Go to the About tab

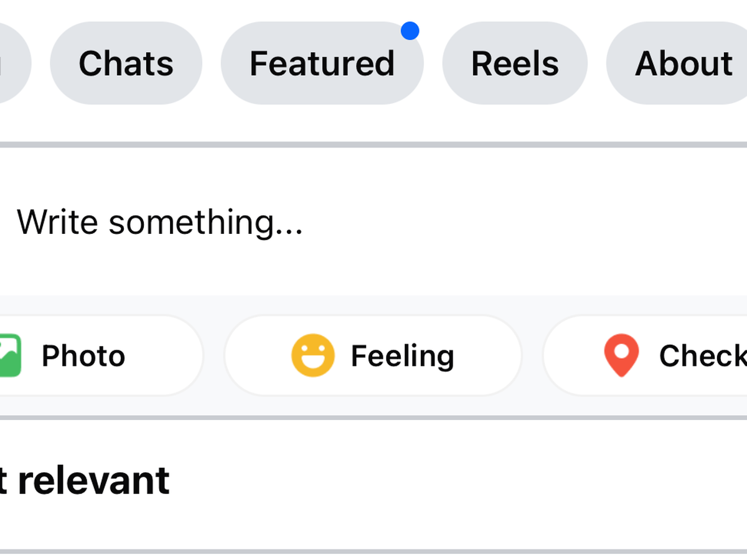click(x=683, y=63)
